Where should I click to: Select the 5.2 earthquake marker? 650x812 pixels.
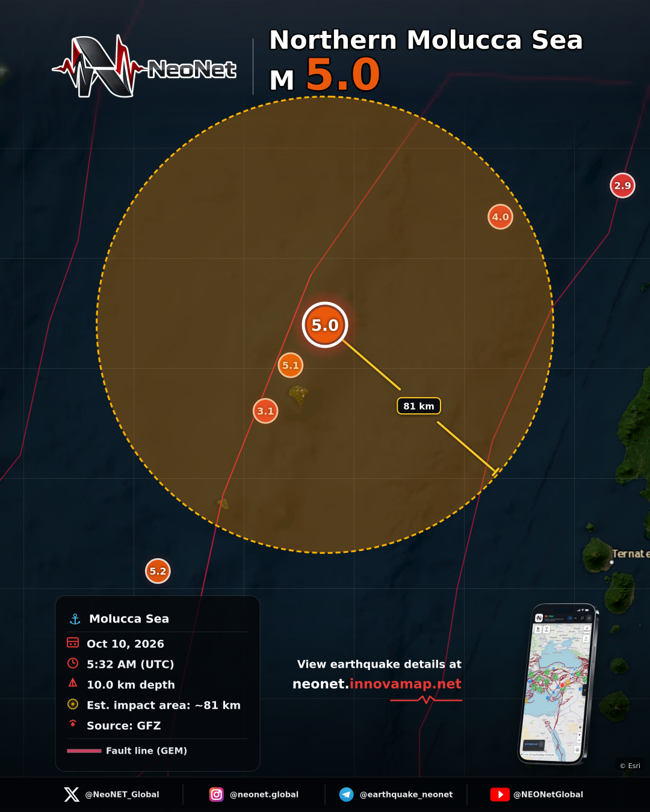(158, 571)
